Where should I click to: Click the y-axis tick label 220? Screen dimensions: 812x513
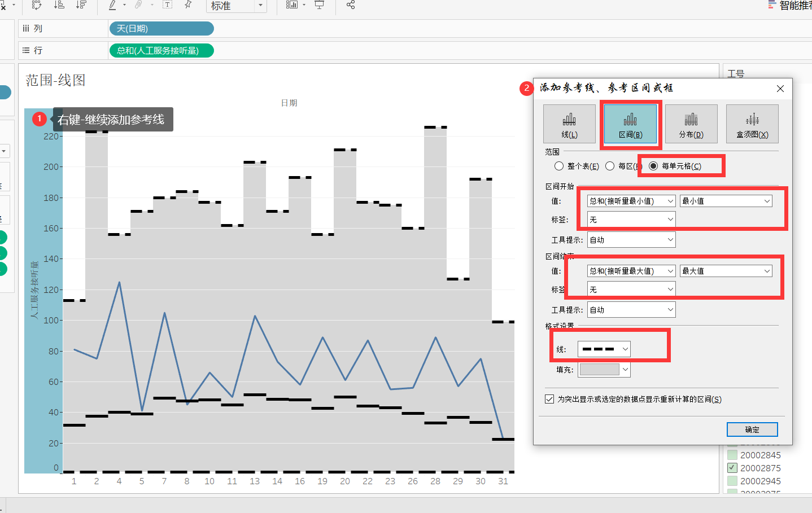click(x=51, y=136)
